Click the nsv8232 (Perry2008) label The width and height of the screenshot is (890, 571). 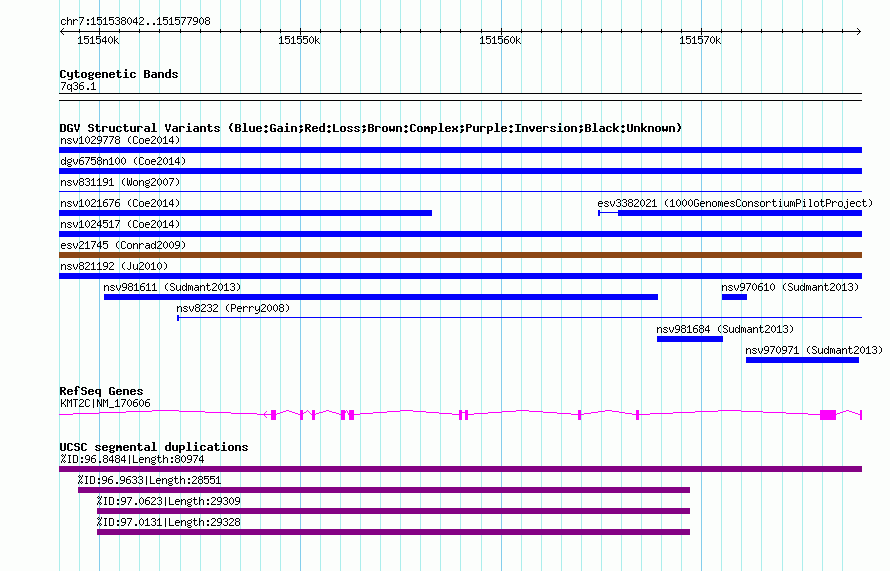[x=233, y=308]
